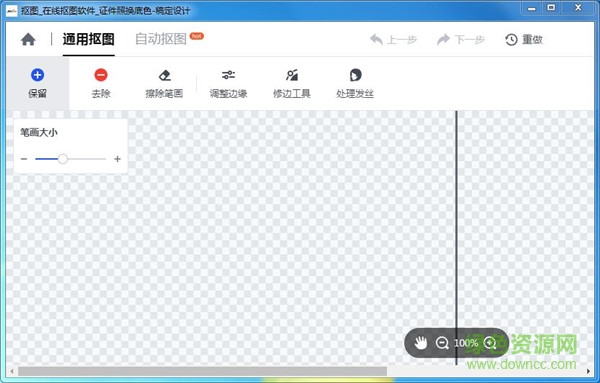Screen dimensions: 600x383
Task: Click the 100% zoom level text
Action: (x=466, y=343)
